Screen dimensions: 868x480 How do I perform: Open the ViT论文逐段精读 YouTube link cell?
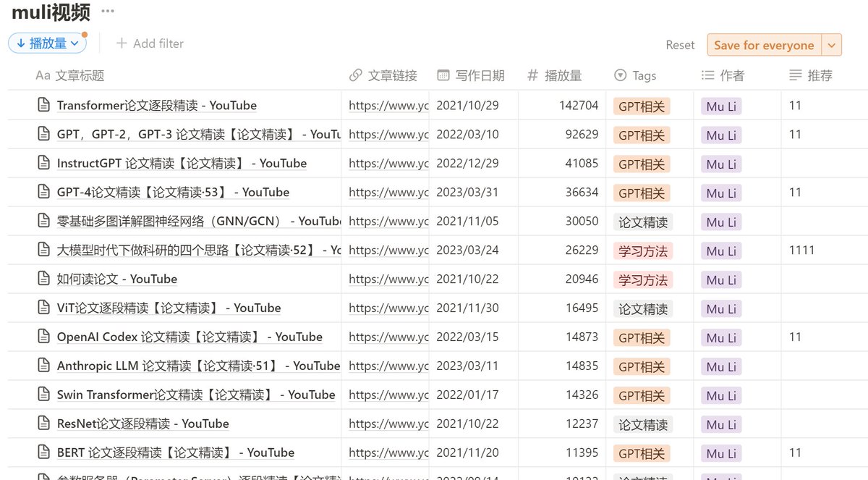pyautogui.click(x=384, y=308)
